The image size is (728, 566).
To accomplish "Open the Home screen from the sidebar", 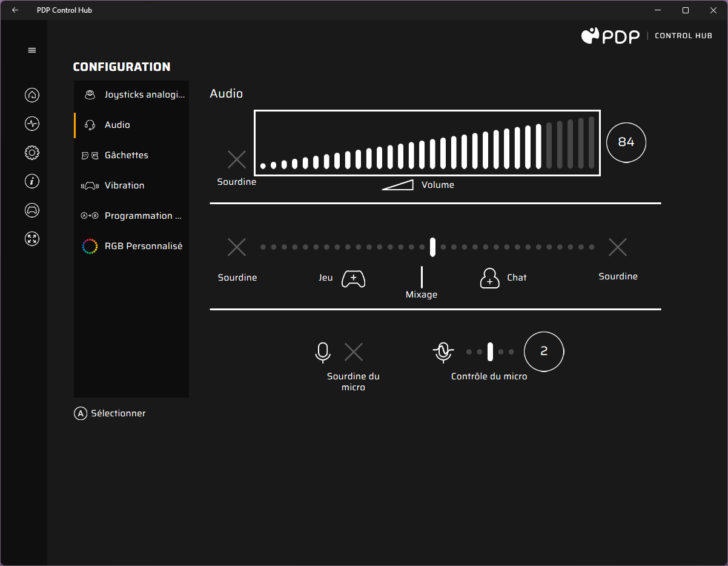I will pos(31,95).
